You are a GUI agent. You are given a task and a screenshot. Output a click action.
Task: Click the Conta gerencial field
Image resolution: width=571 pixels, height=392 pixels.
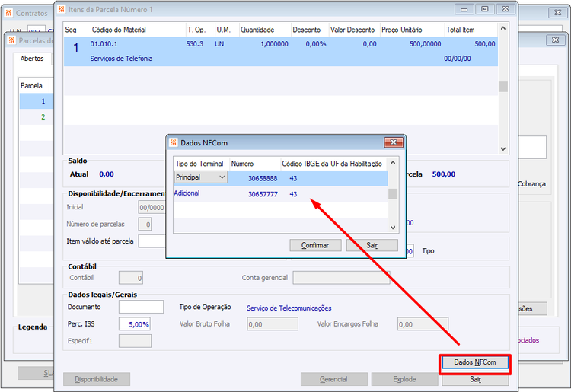pos(341,278)
